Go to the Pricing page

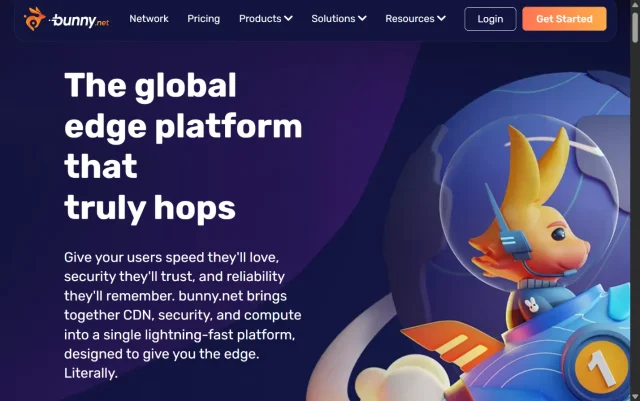click(x=203, y=19)
